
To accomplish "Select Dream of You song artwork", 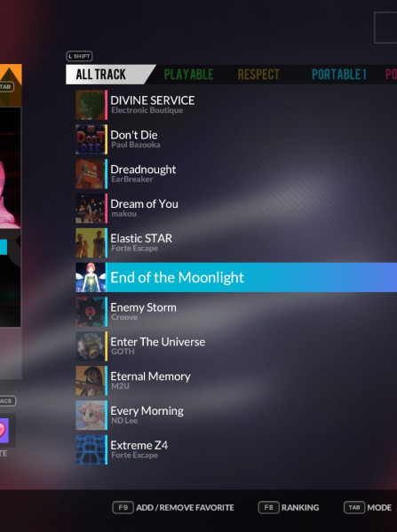I will [x=90, y=209].
